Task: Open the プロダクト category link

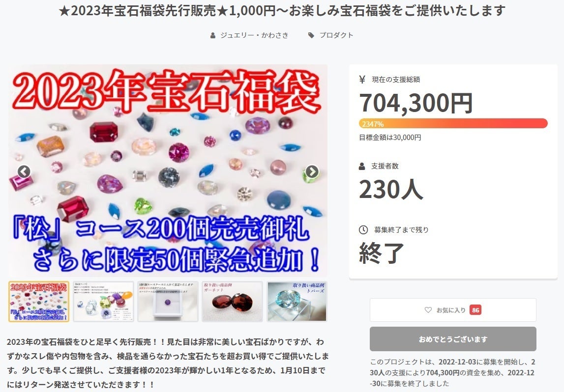Action: click(x=336, y=35)
